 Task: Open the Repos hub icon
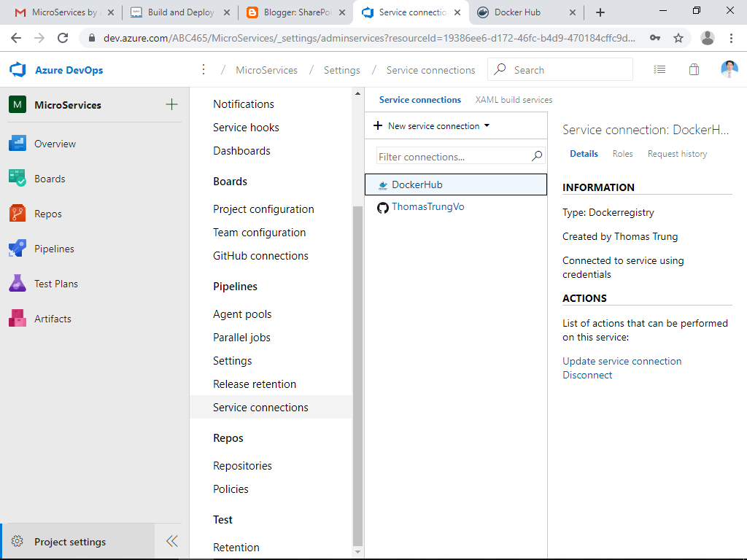[x=18, y=214]
